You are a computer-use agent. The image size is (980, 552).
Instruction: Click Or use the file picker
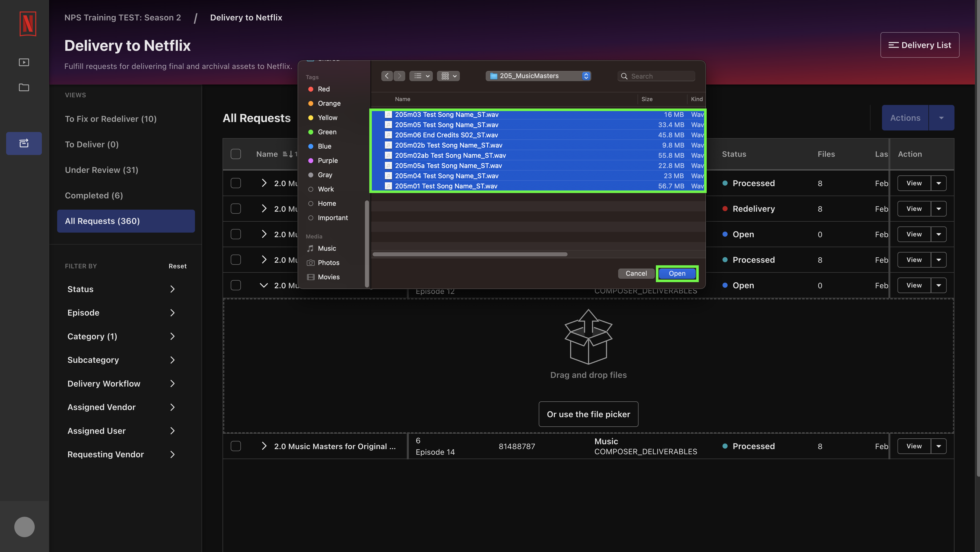(589, 414)
